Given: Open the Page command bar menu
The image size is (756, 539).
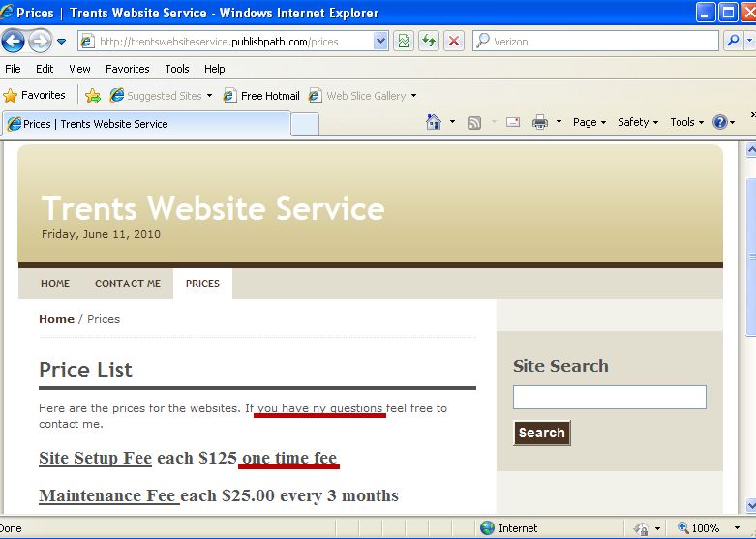Looking at the screenshot, I should pos(590,122).
